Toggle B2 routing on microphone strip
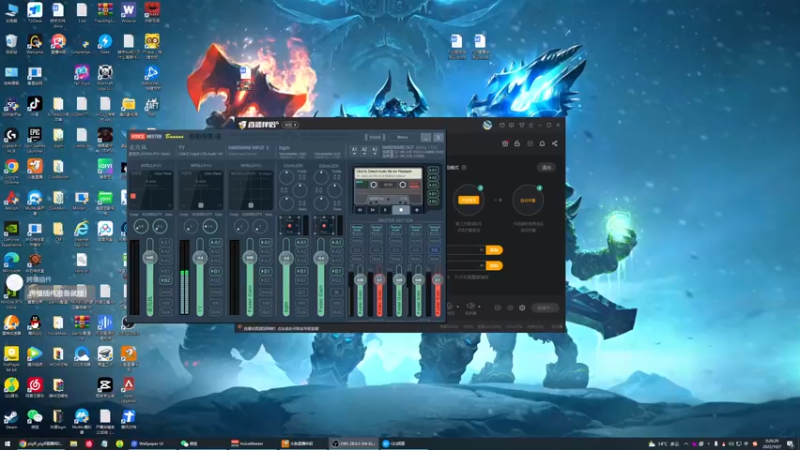Screen dimensions: 800x450 tap(166, 281)
